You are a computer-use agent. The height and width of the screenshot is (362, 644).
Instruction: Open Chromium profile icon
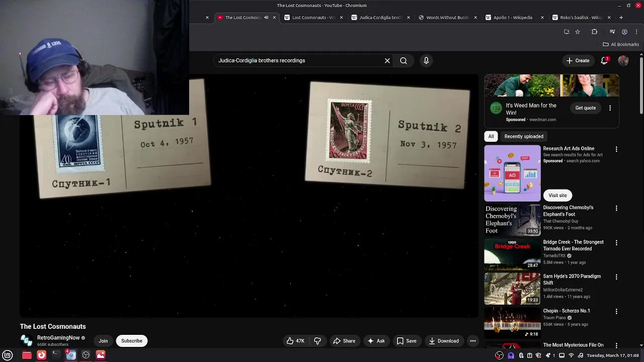[x=624, y=32]
